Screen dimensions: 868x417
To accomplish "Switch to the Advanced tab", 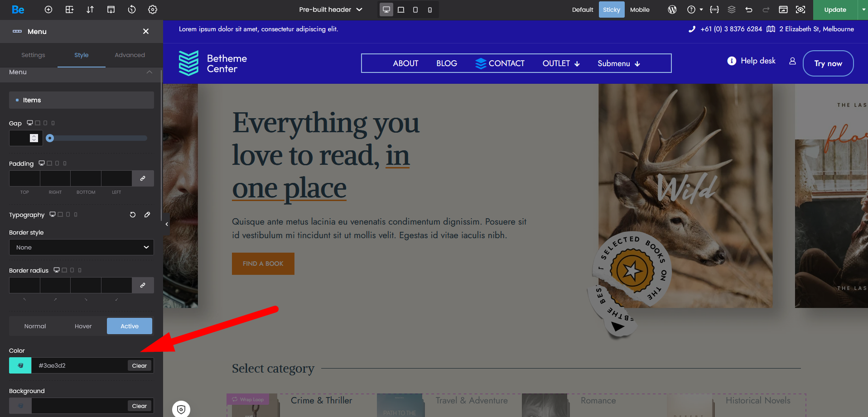I will 130,55.
